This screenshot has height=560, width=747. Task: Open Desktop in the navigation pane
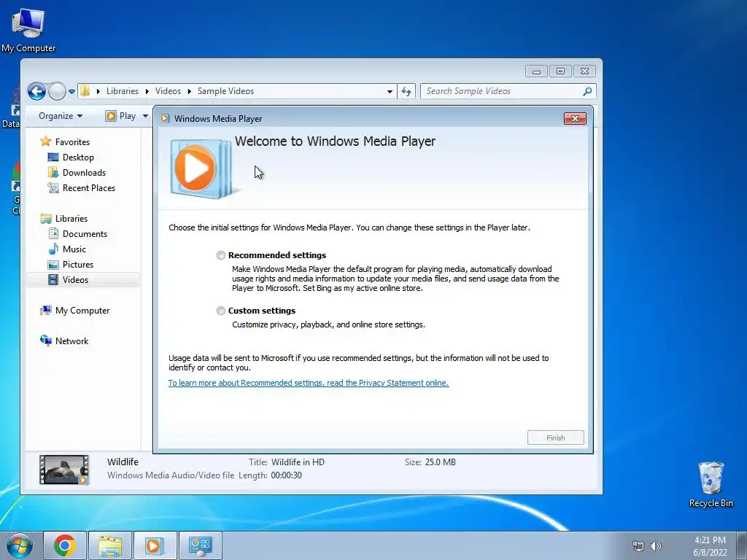click(x=78, y=157)
